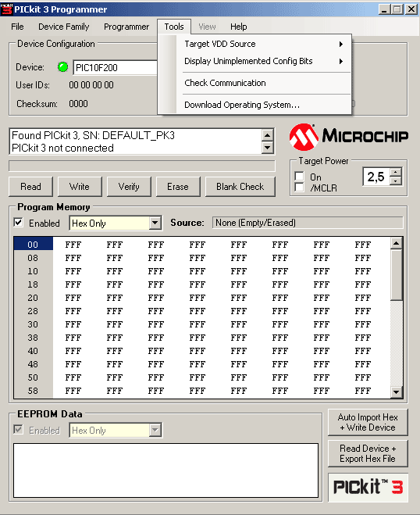Click inside the EEPROM Data text area
Viewport: 420px width, 515px height.
click(166, 470)
